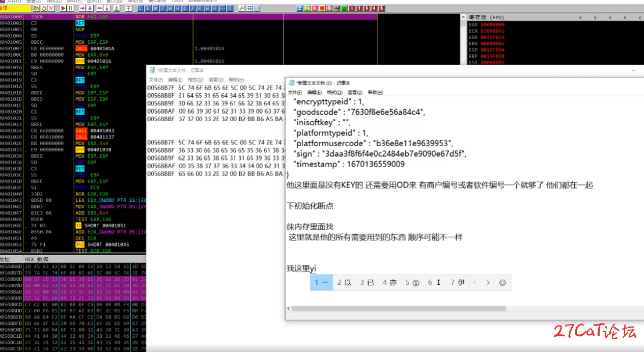
Task: Execute till return green icon
Action: [117, 8]
